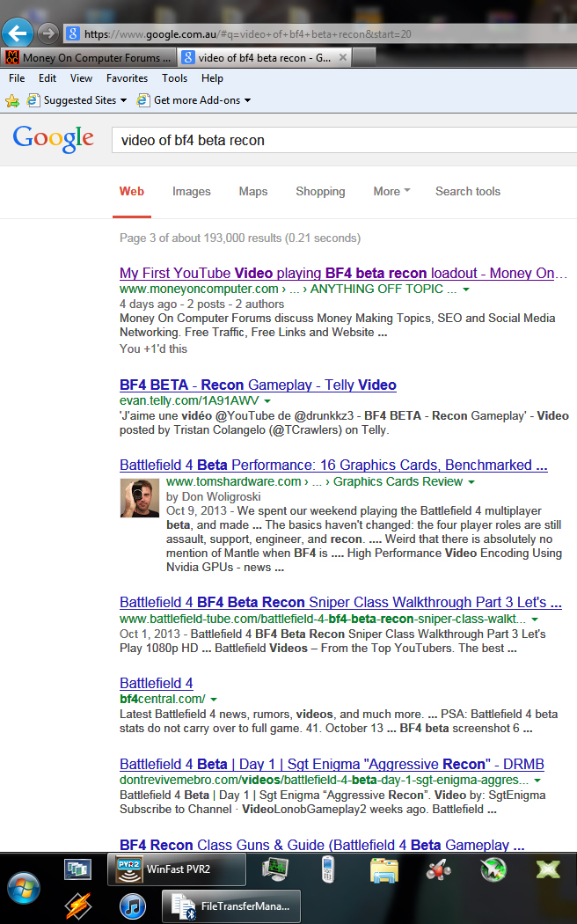This screenshot has height=924, width=577.
Task: Open dropdown arrow next to moneyoncomputer.com result
Action: click(466, 290)
